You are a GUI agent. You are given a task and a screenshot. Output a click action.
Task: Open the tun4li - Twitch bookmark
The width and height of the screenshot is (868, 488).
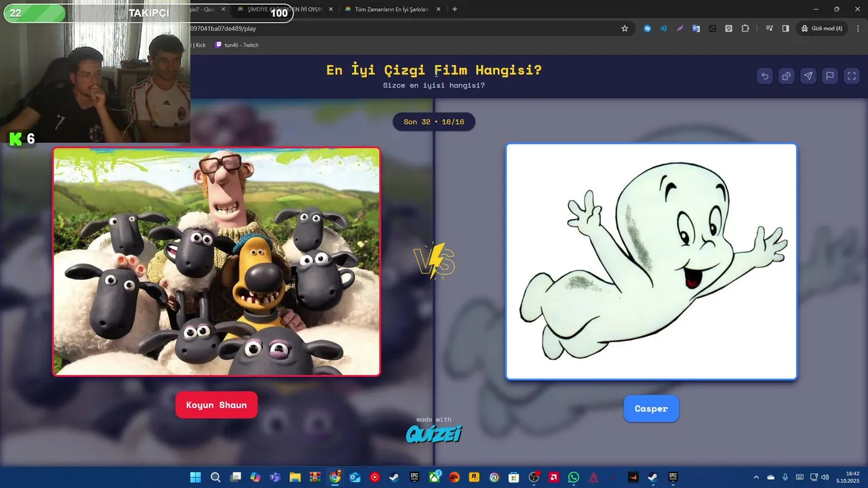[x=237, y=45]
